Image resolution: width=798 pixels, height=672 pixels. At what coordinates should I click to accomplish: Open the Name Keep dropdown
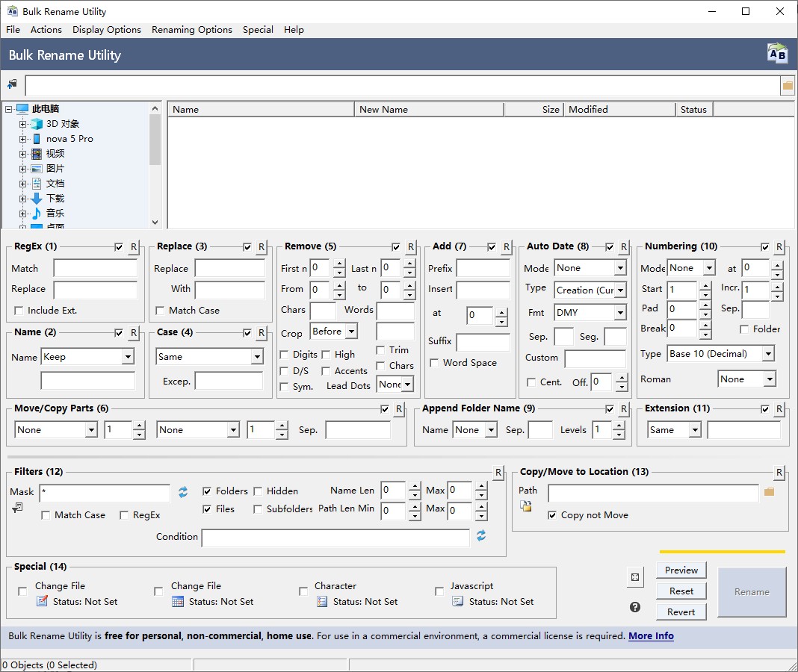point(128,357)
